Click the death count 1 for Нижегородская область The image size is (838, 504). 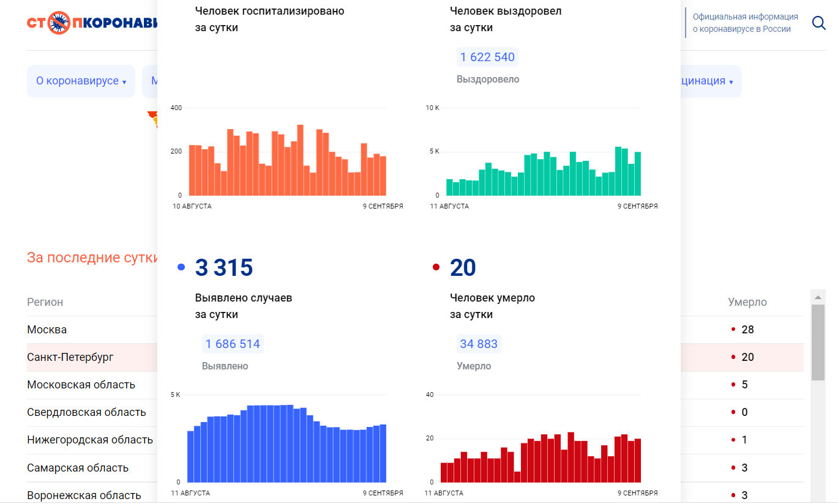(744, 440)
